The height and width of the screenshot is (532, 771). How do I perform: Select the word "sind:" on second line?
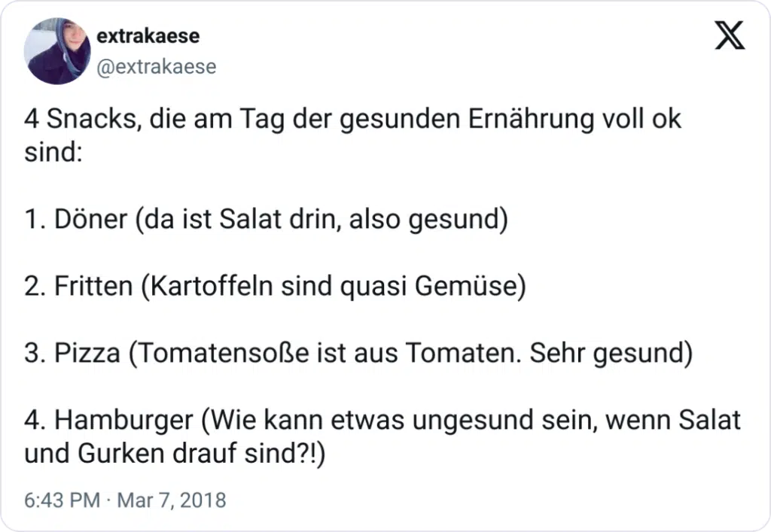click(x=53, y=152)
